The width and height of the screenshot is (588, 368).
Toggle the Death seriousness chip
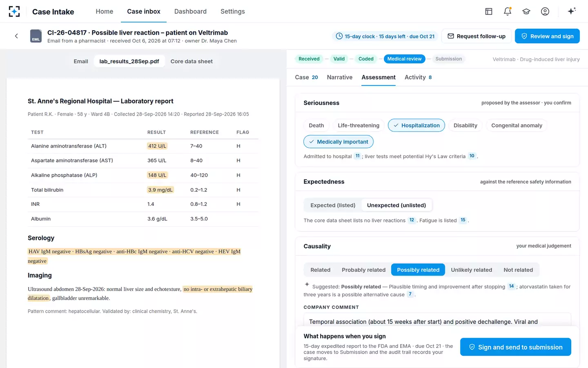coord(316,126)
